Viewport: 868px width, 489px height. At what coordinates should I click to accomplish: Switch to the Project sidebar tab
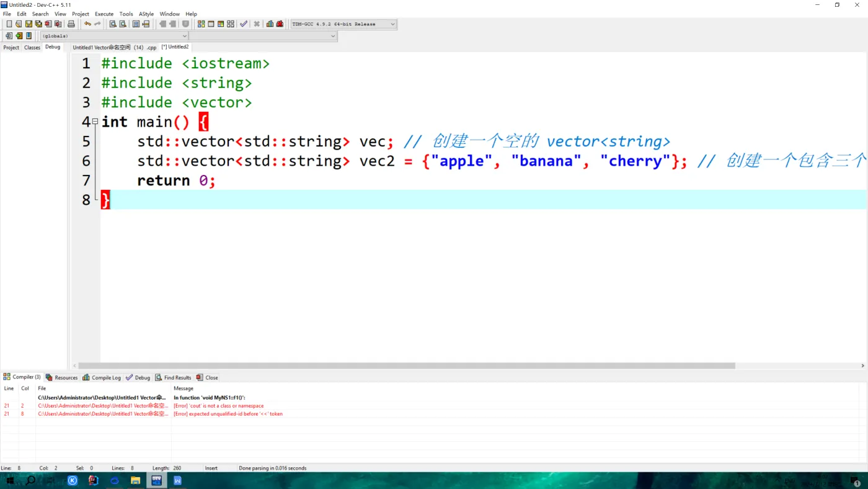[11, 47]
